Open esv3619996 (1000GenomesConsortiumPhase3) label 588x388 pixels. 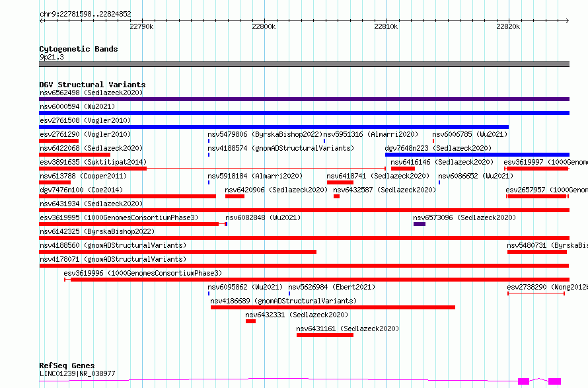(x=143, y=273)
